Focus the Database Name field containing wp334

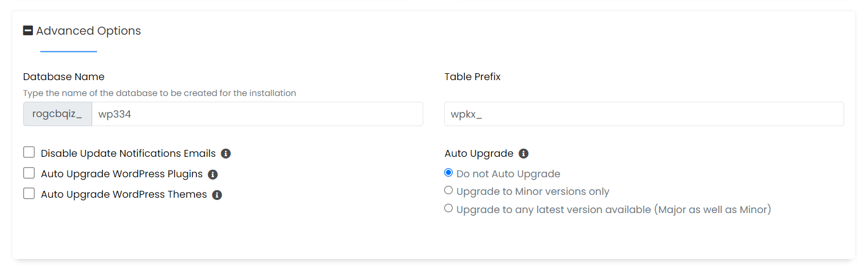click(x=258, y=114)
